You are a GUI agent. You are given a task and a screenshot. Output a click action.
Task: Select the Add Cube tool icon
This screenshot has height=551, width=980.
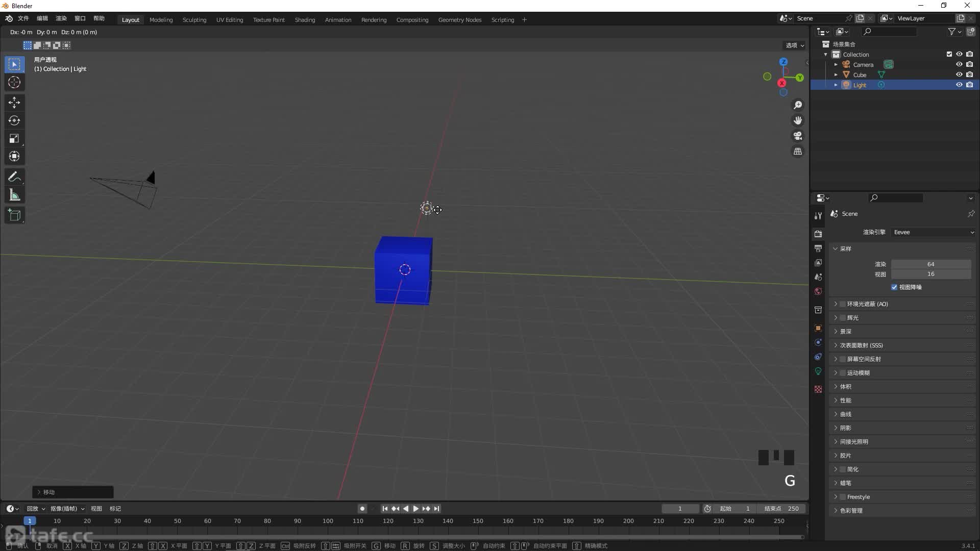point(15,215)
